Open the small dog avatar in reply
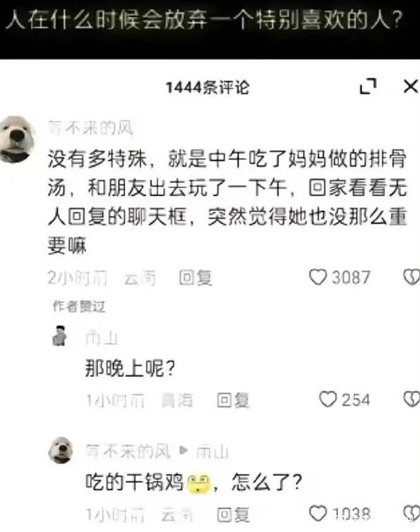 click(61, 451)
